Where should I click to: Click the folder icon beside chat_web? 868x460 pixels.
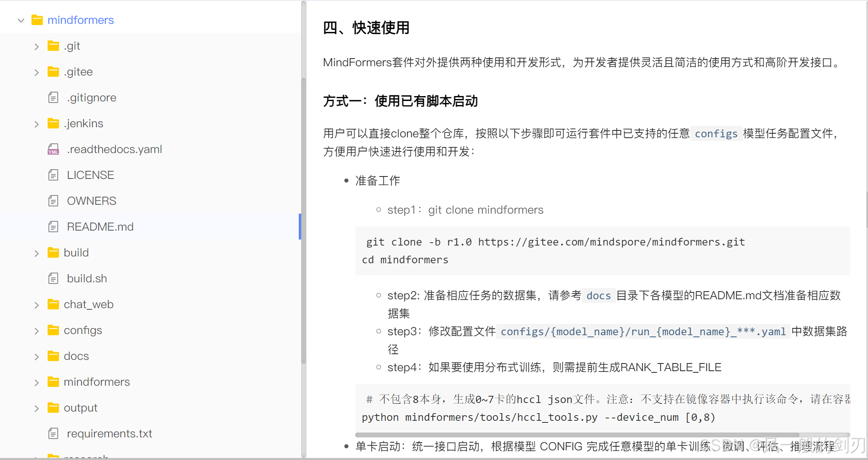coord(53,305)
